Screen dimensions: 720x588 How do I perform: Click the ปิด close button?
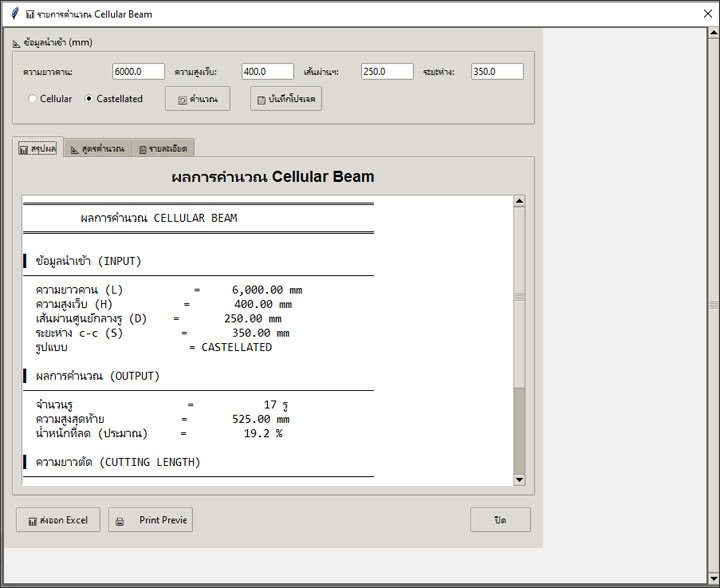click(x=500, y=520)
